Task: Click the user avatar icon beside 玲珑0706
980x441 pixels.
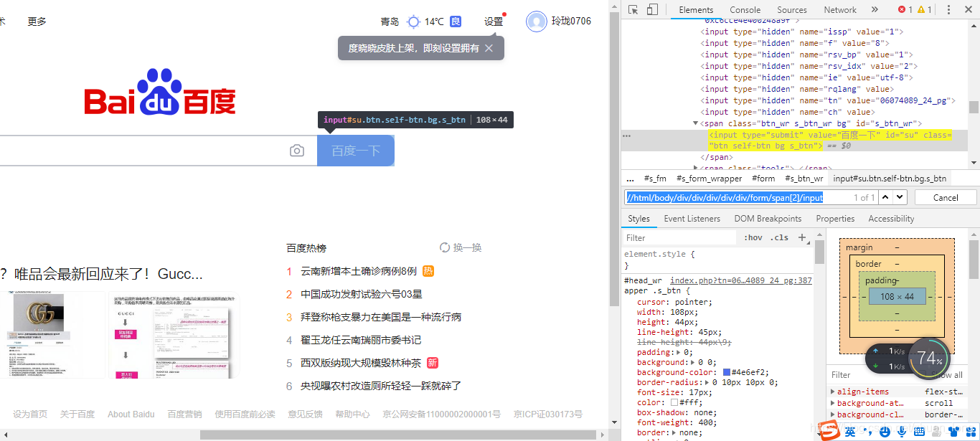Action: pyautogui.click(x=536, y=22)
